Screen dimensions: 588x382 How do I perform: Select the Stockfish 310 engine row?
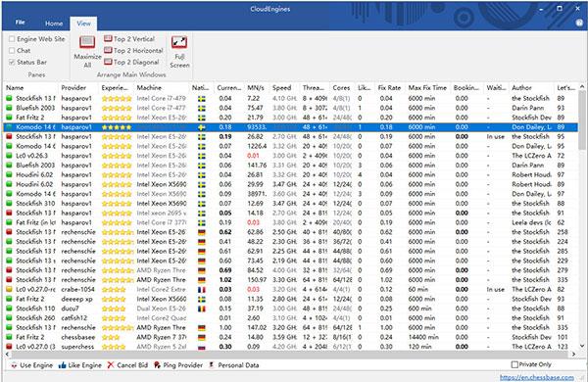pos(291,204)
